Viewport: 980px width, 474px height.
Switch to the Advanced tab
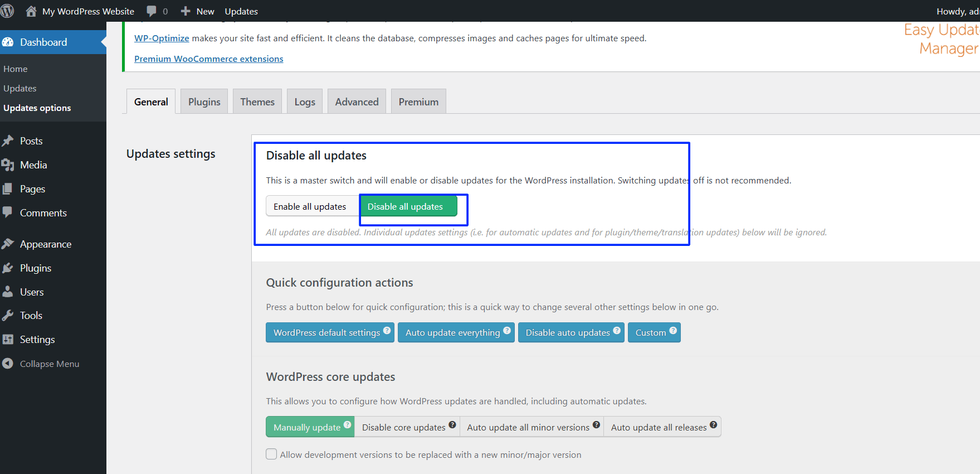[x=357, y=101]
